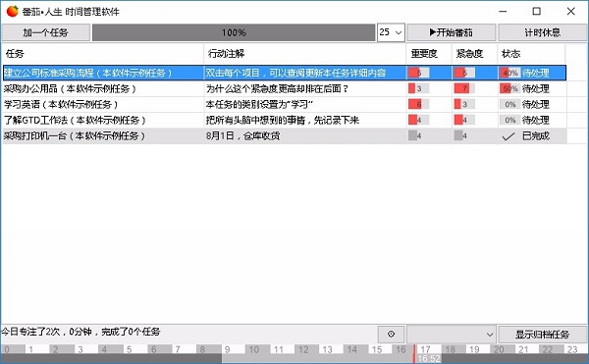The height and width of the screenshot is (364, 589).
Task: Click note 8月1日，仓库收货
Action: point(242,135)
